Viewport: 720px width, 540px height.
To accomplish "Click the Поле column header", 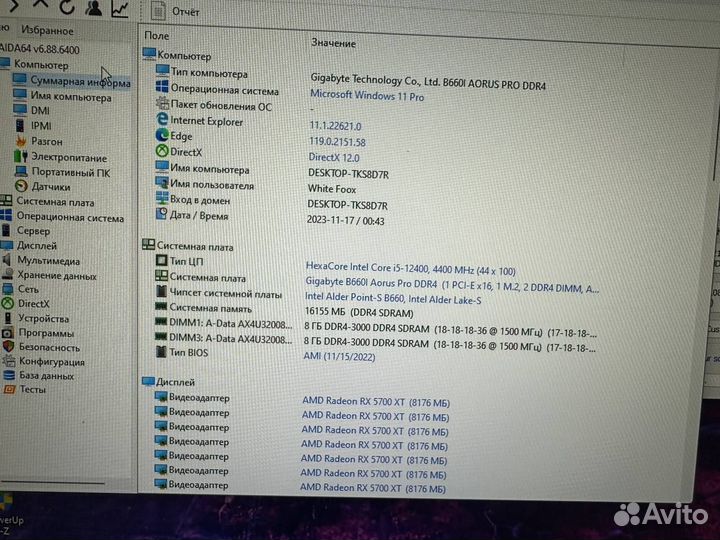I will 157,35.
